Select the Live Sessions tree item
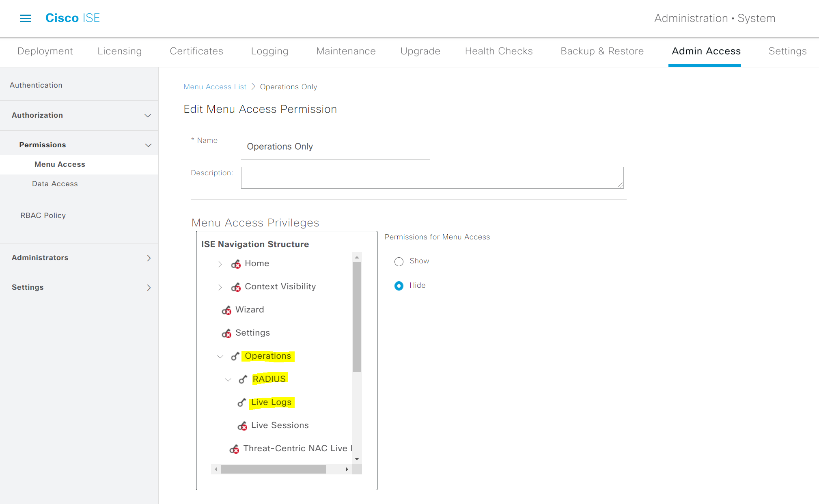The height and width of the screenshot is (504, 819). coord(280,426)
